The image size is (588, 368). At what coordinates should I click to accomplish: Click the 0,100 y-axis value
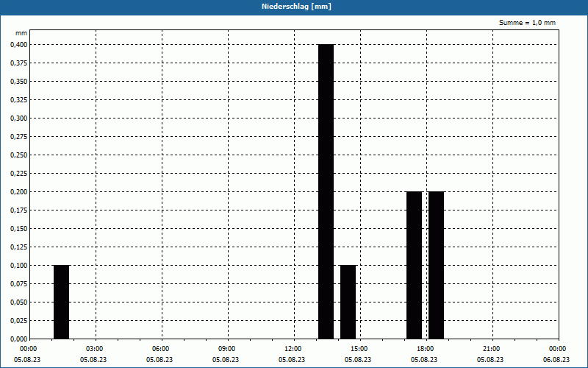pos(19,266)
